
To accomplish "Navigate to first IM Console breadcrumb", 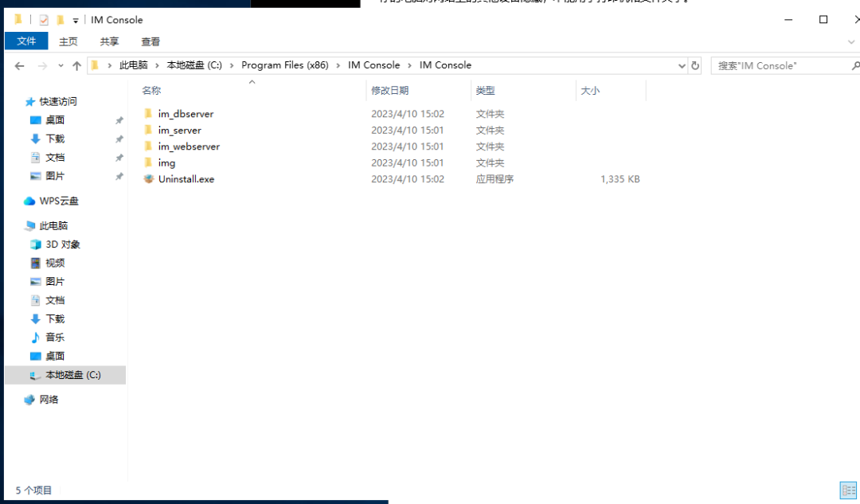I will [374, 65].
